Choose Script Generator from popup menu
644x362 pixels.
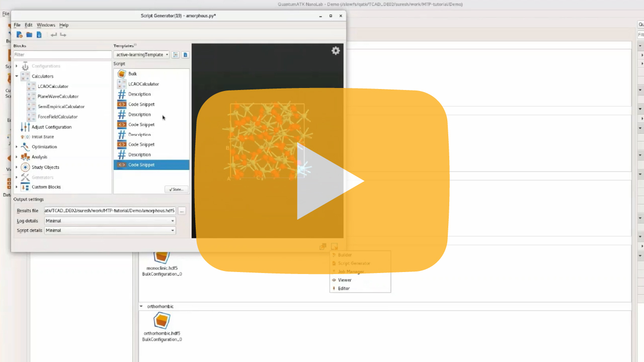(360, 263)
